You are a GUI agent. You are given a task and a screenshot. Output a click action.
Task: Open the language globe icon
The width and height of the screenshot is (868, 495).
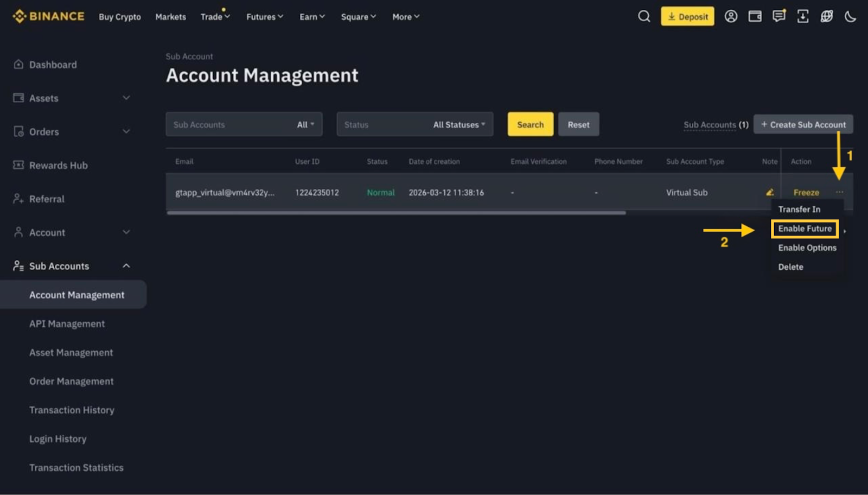826,16
